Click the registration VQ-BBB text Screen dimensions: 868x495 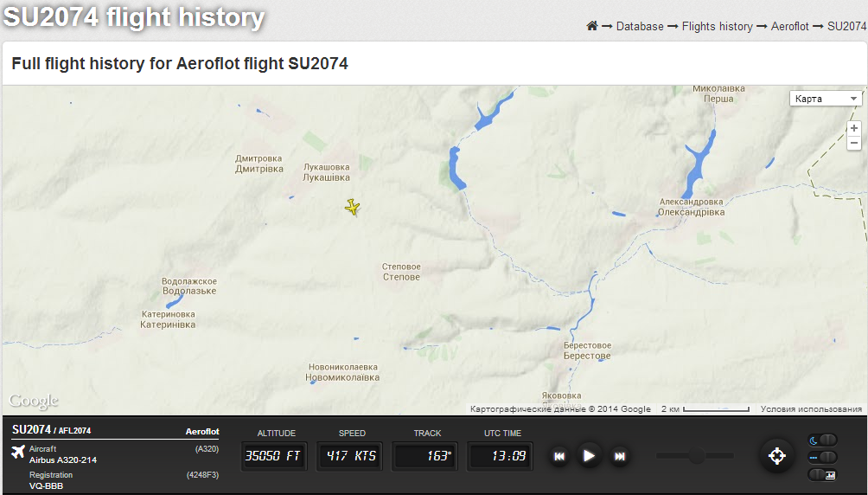point(47,486)
